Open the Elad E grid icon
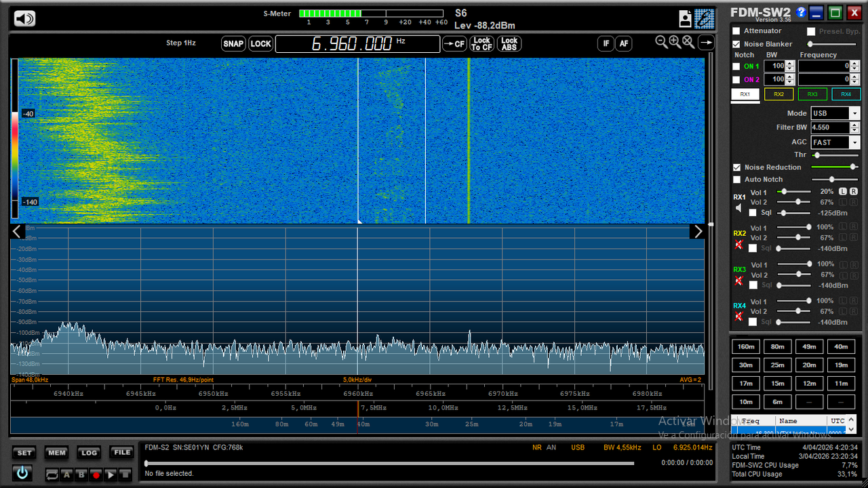 click(x=705, y=18)
